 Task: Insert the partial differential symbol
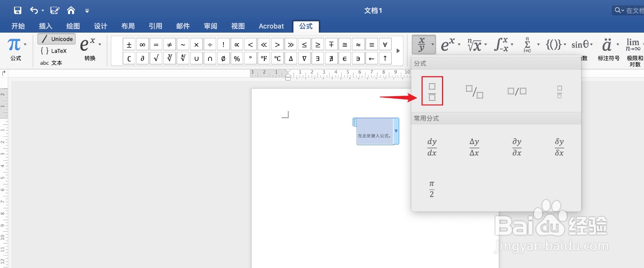click(142, 58)
